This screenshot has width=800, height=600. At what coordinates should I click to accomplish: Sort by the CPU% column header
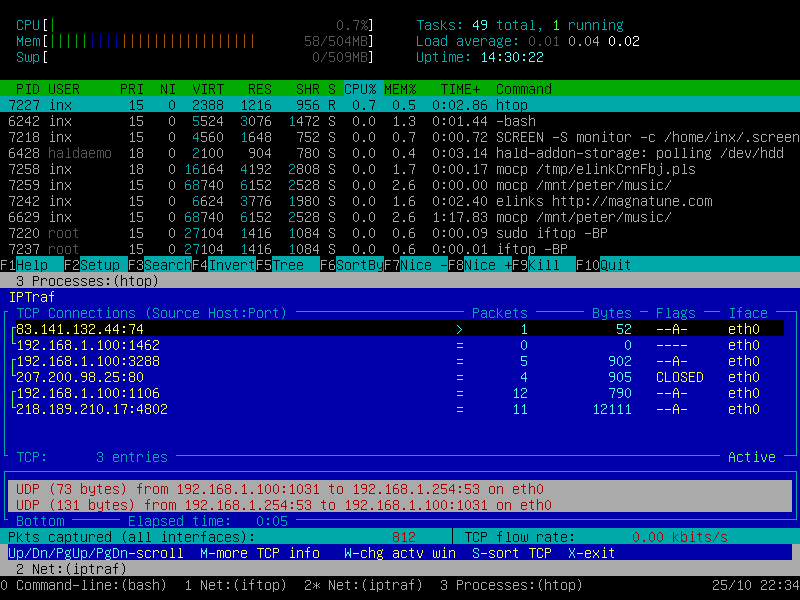[360, 89]
